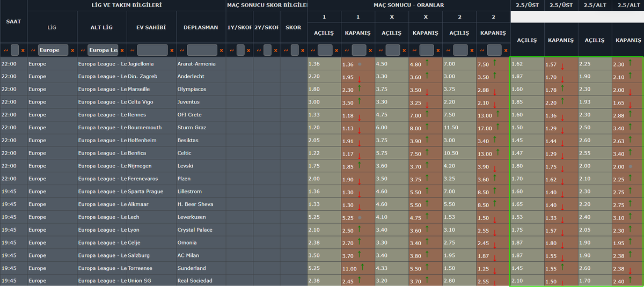Select the 17.00 closing odds for Sturm Graz
The image size is (644, 287).
point(493,128)
